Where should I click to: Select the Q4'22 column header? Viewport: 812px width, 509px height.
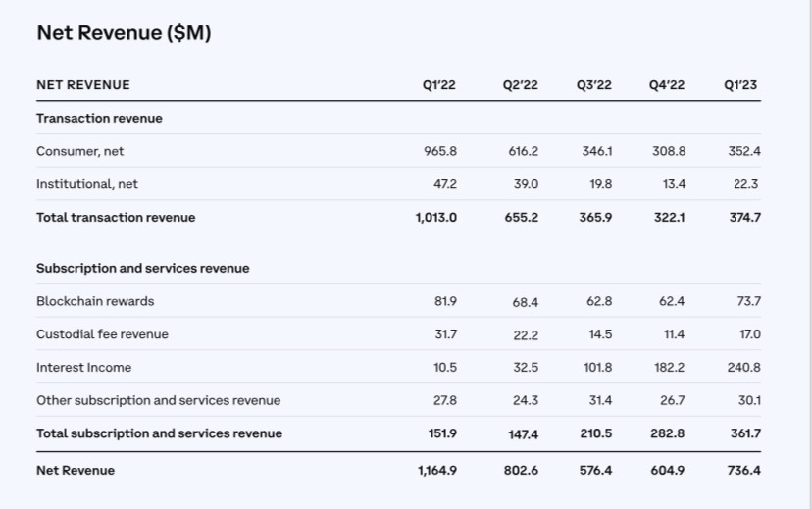[x=667, y=85]
